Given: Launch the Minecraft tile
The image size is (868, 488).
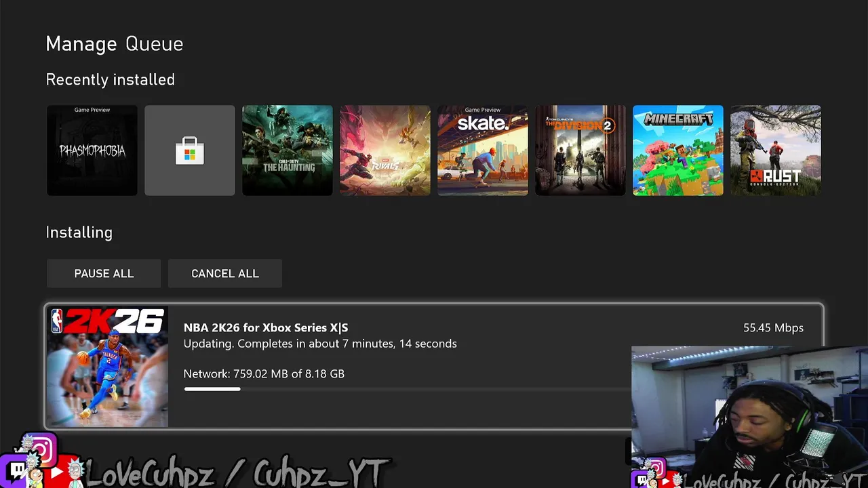Looking at the screenshot, I should point(678,150).
